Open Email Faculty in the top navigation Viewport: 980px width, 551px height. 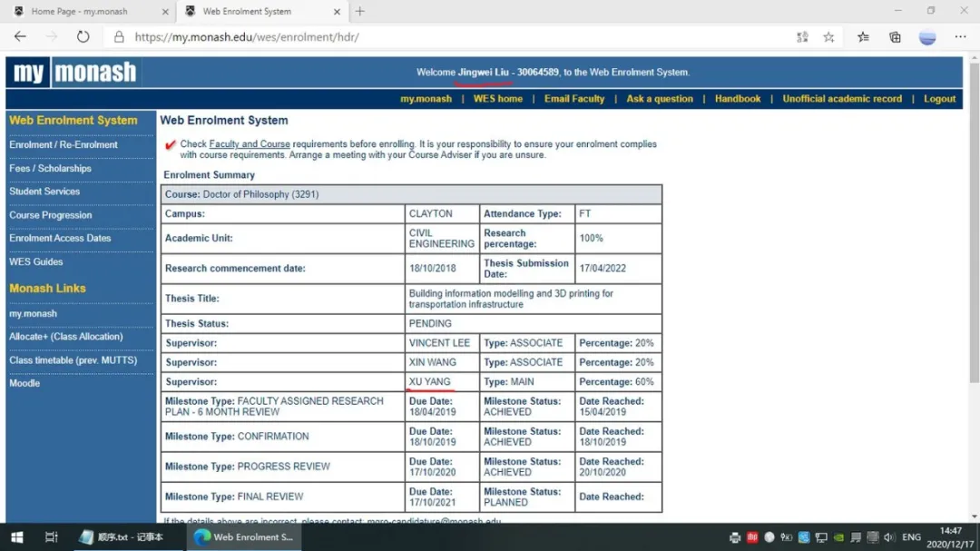(x=574, y=99)
